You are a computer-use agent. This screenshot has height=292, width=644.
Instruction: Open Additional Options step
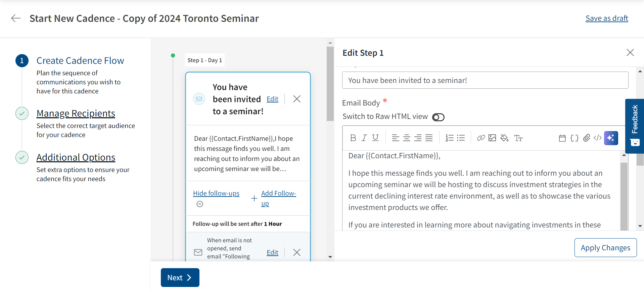76,157
